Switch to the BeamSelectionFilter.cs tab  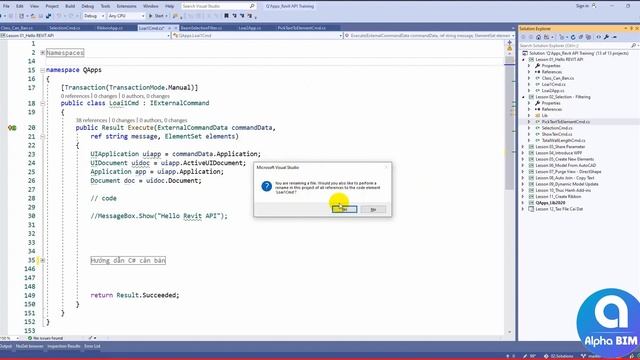point(201,28)
